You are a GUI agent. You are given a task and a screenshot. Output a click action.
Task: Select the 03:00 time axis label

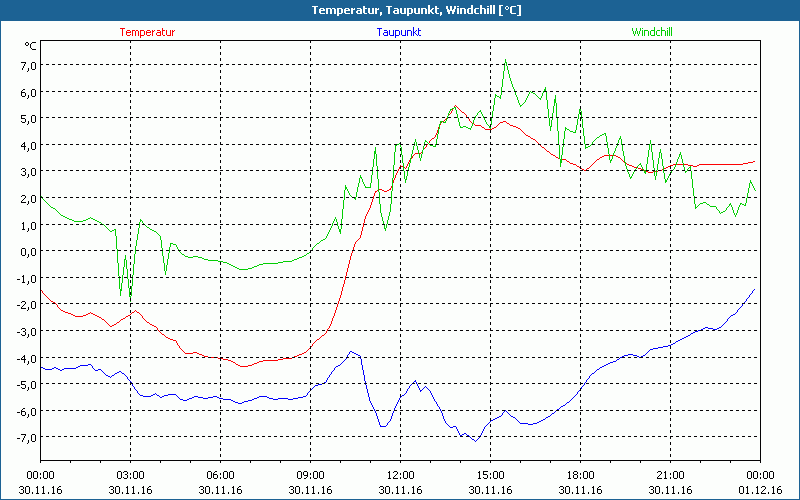tap(130, 475)
